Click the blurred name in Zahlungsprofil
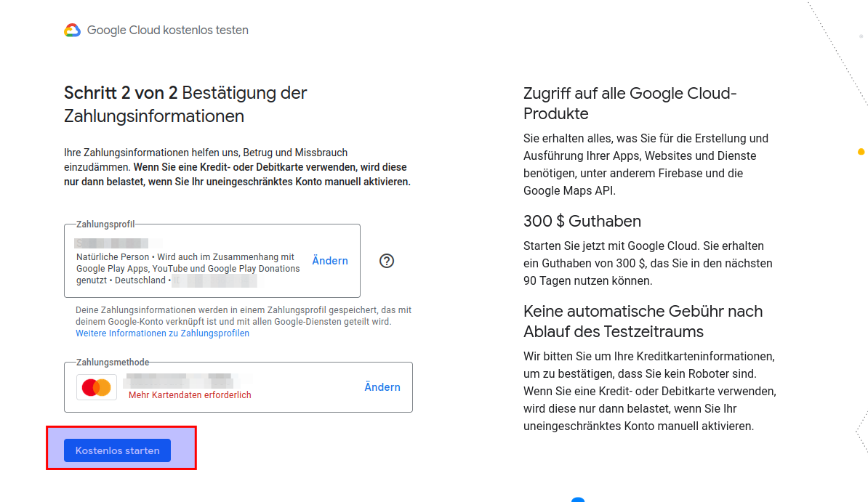Screen dimensions: 868x502 coord(111,243)
